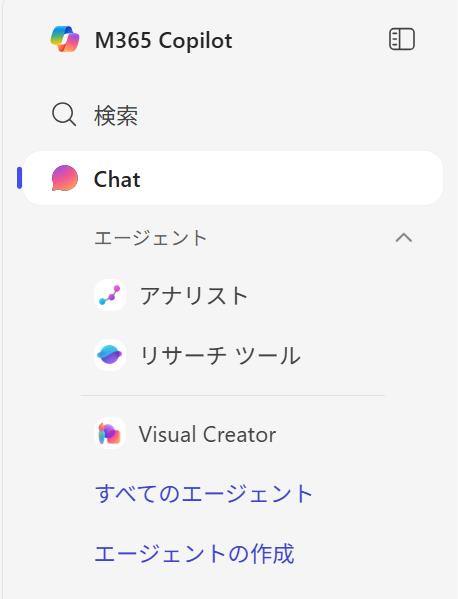Click the アナリスト agent's graph icon

(x=110, y=295)
